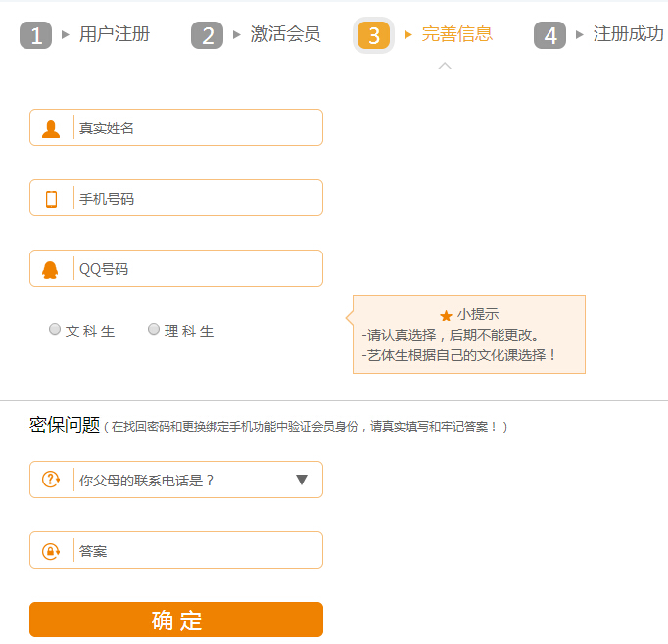
Task: Click the QQ penguin icon
Action: 50,270
